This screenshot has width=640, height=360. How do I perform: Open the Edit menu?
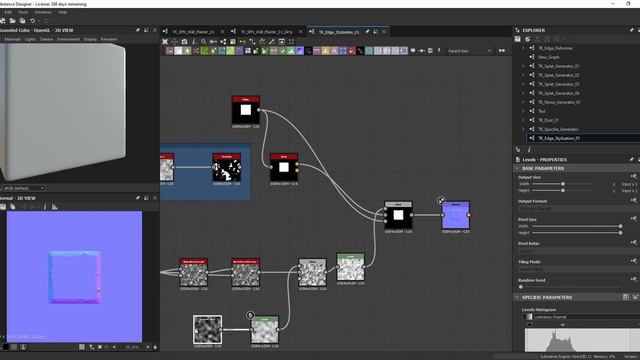[8, 12]
